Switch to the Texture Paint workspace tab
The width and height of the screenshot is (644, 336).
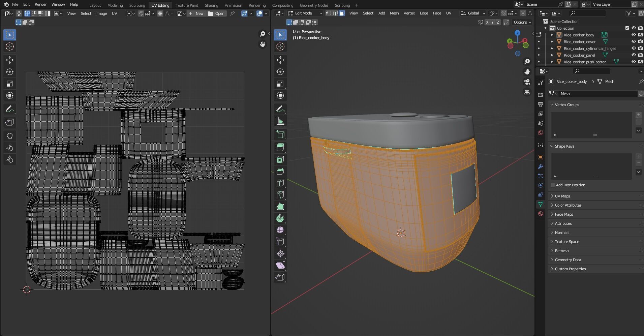tap(187, 5)
